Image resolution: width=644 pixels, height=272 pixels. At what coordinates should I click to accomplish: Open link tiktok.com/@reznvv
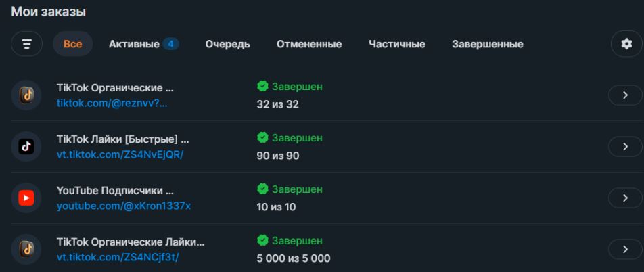coord(112,104)
